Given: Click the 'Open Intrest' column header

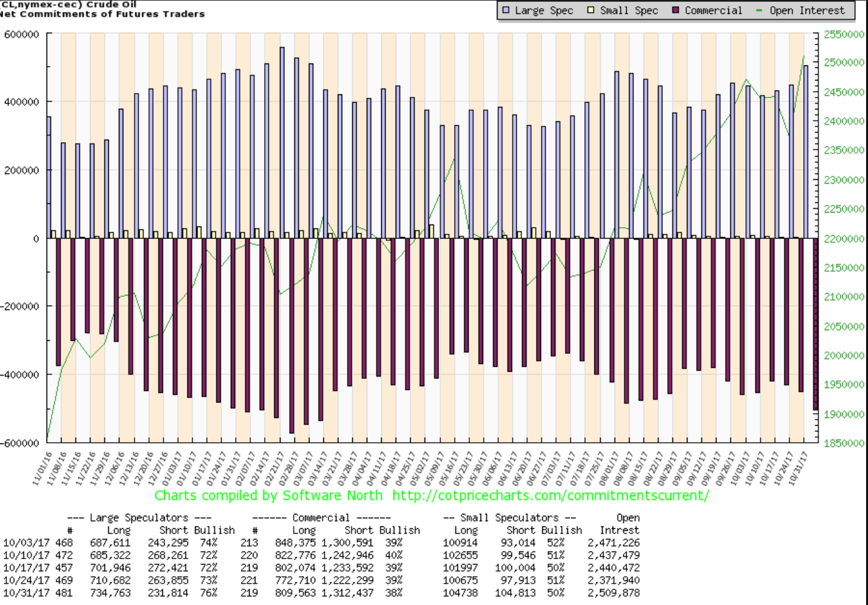Looking at the screenshot, I should [x=619, y=524].
